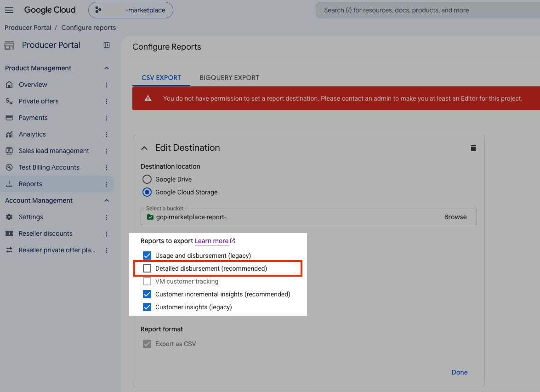
Task: Click the Reseller discounts ticket icon
Action: 9,233
